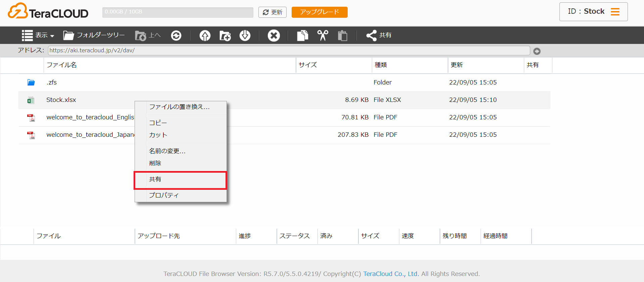This screenshot has height=282, width=644.
Task: Open the TeraCloud Co., Ltd. link
Action: [x=391, y=274]
